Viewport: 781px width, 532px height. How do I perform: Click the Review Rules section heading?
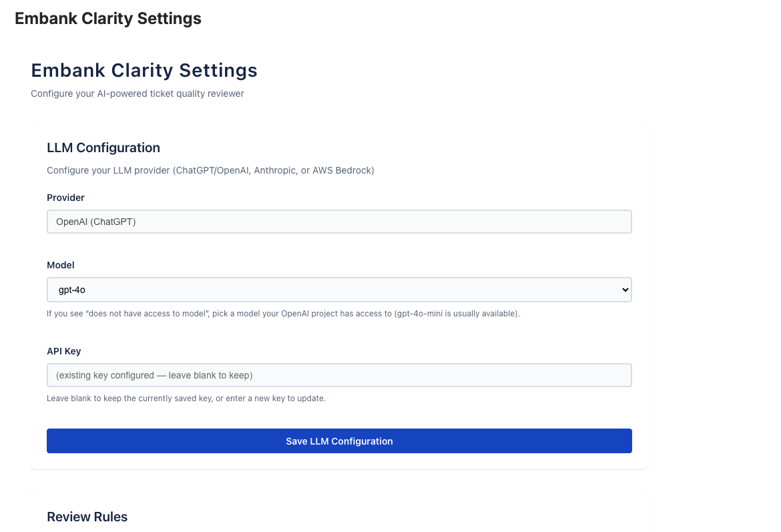pyautogui.click(x=87, y=517)
